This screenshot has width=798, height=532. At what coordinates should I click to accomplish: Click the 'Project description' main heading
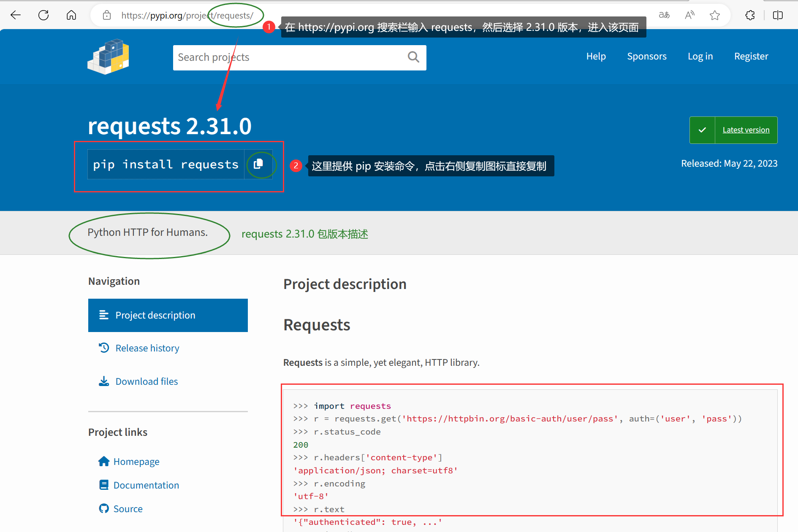[345, 284]
